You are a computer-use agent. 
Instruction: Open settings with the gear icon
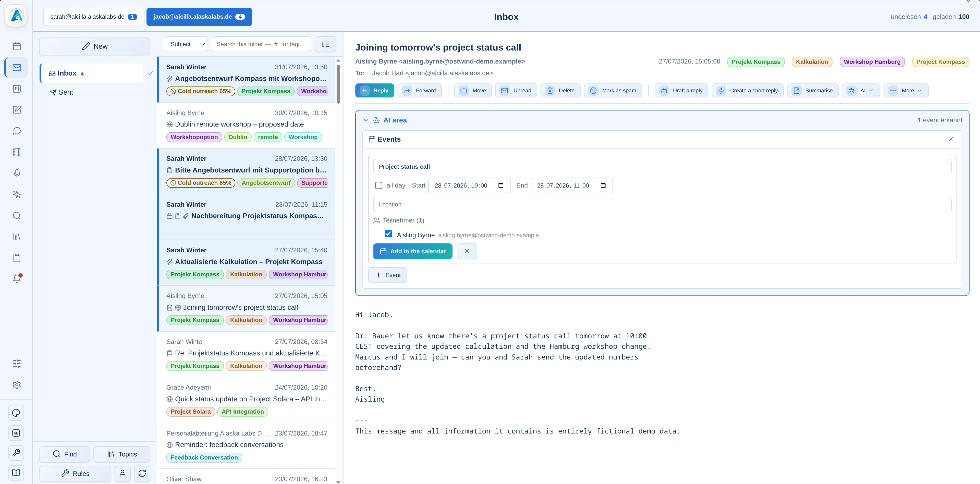coord(17,385)
